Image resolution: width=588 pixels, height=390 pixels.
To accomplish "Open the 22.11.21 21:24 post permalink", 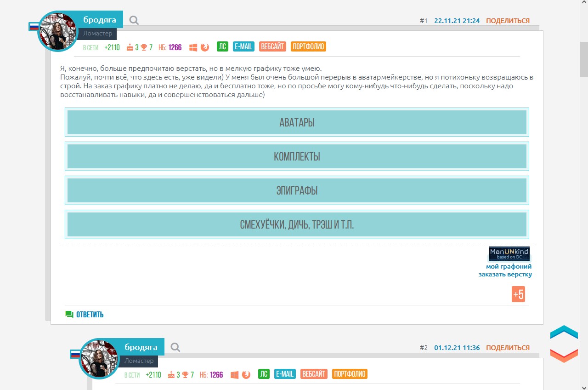I will click(x=457, y=21).
